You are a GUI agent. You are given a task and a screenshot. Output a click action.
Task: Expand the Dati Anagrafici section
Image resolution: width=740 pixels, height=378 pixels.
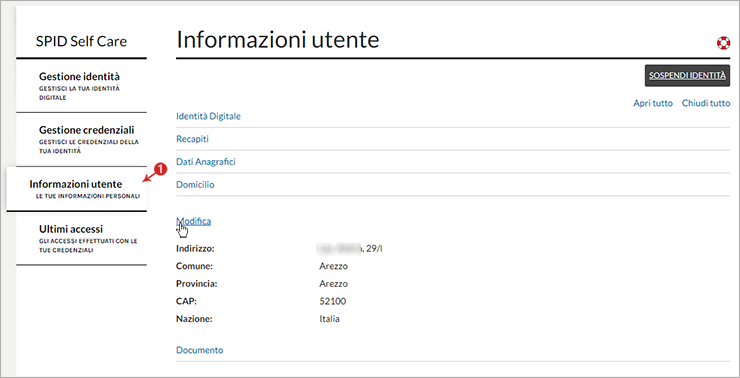[206, 162]
